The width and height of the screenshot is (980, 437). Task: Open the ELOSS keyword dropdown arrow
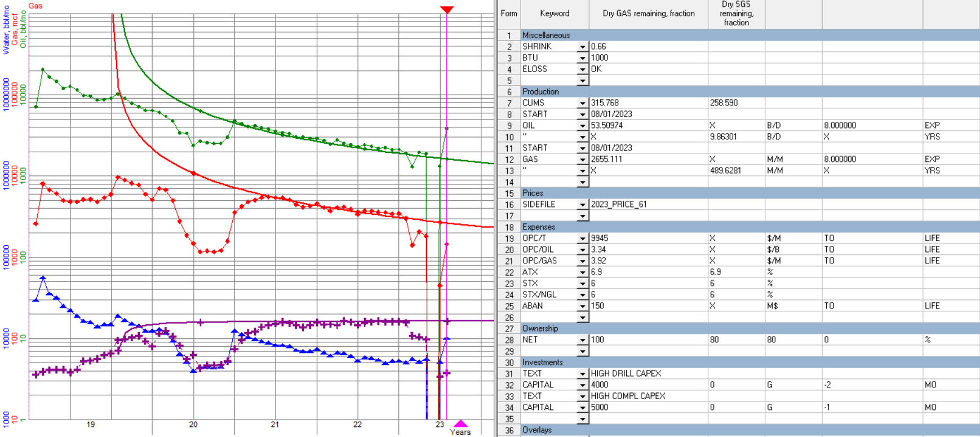pyautogui.click(x=583, y=69)
